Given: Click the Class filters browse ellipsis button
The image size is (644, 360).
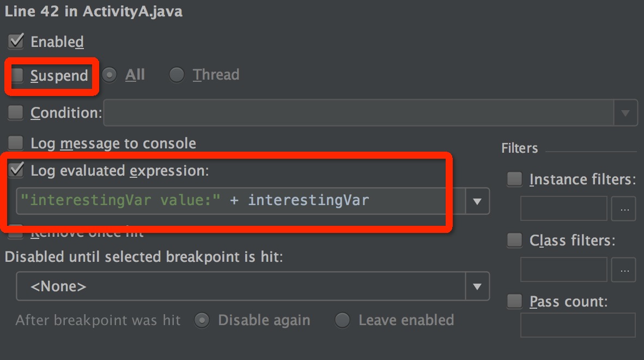Looking at the screenshot, I should click(x=624, y=269).
